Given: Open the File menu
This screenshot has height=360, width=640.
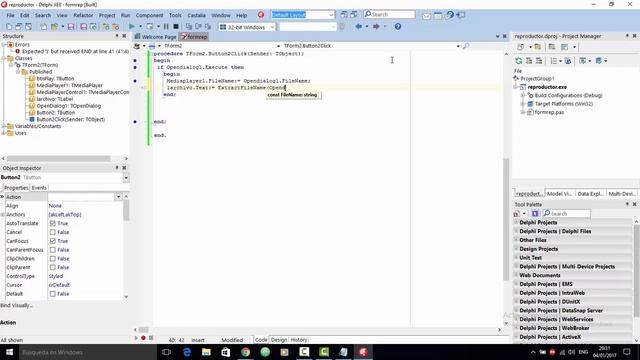Looking at the screenshot, I should pyautogui.click(x=10, y=15).
